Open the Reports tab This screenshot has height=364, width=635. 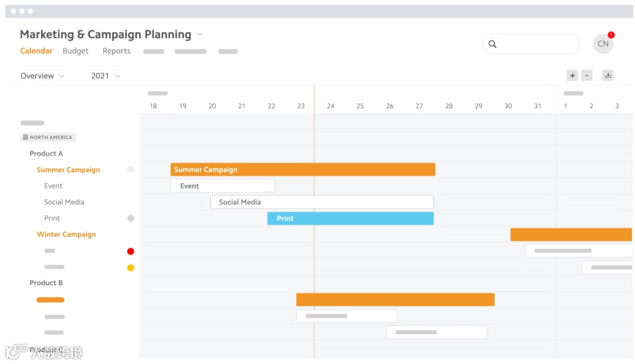pyautogui.click(x=116, y=51)
